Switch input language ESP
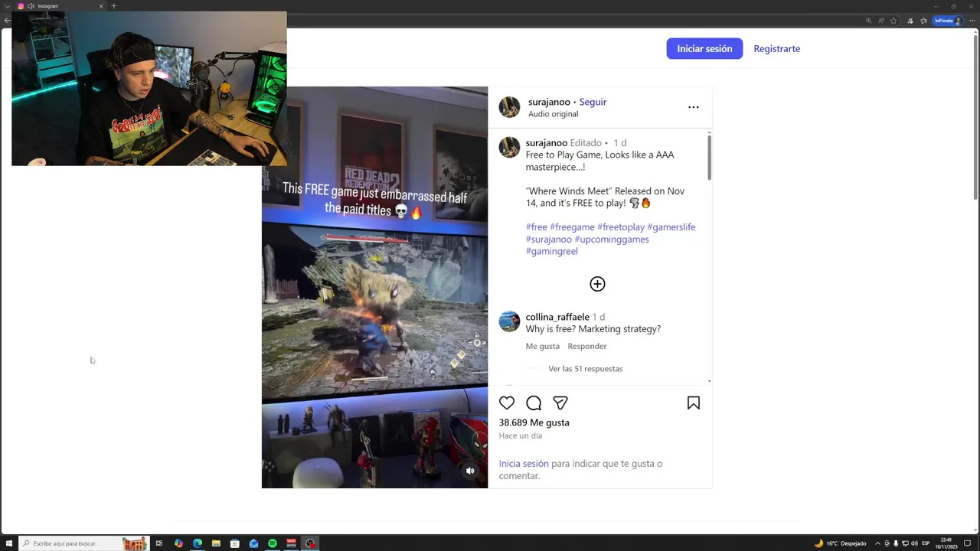The height and width of the screenshot is (551, 980). pyautogui.click(x=926, y=543)
